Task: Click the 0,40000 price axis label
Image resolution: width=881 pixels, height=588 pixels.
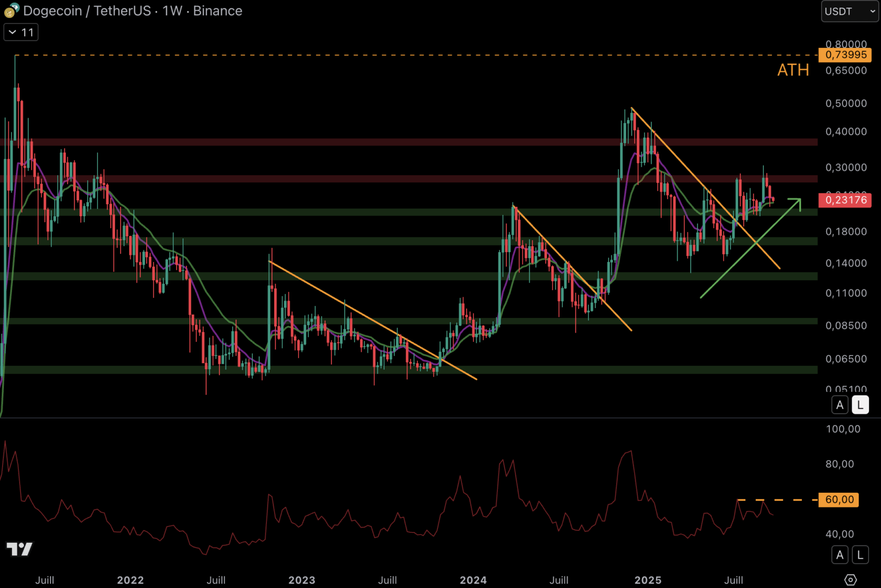Action: tap(846, 132)
